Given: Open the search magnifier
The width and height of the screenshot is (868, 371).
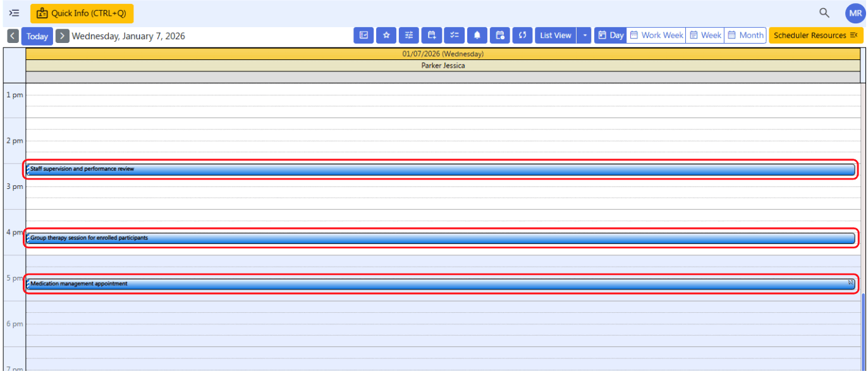Looking at the screenshot, I should [x=824, y=13].
